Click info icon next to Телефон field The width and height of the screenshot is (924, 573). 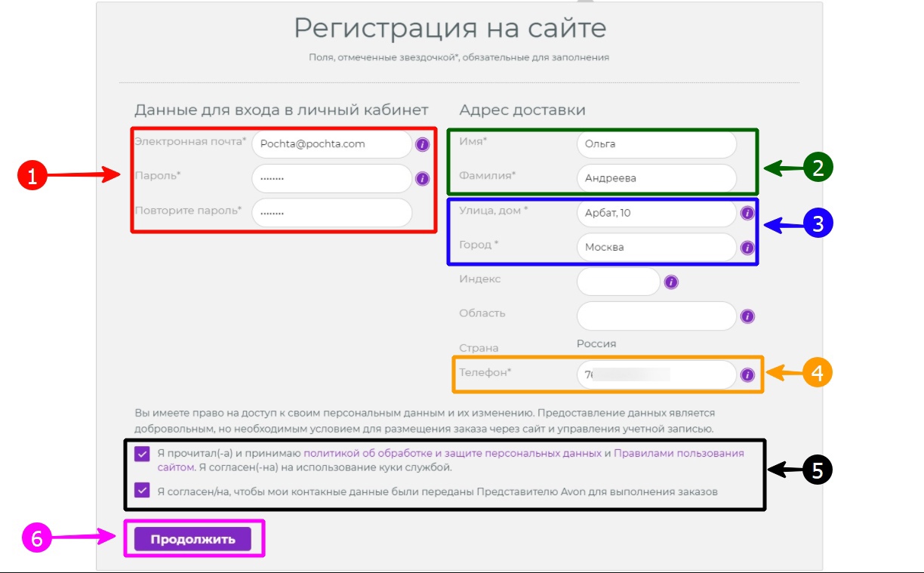tap(747, 375)
